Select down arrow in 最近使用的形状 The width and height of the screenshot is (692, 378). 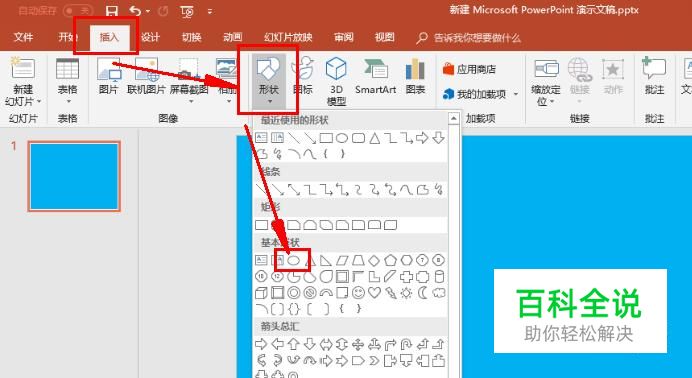pos(438,138)
